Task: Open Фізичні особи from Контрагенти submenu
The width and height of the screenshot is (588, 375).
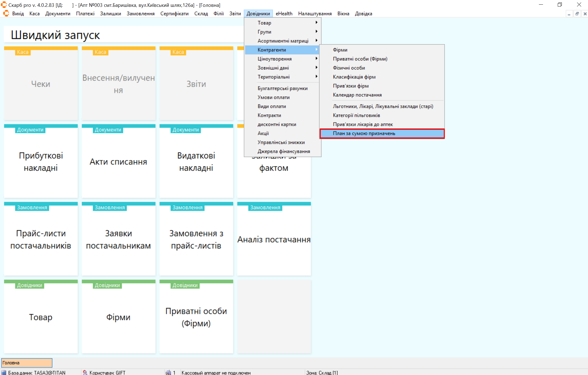Action: coord(349,68)
